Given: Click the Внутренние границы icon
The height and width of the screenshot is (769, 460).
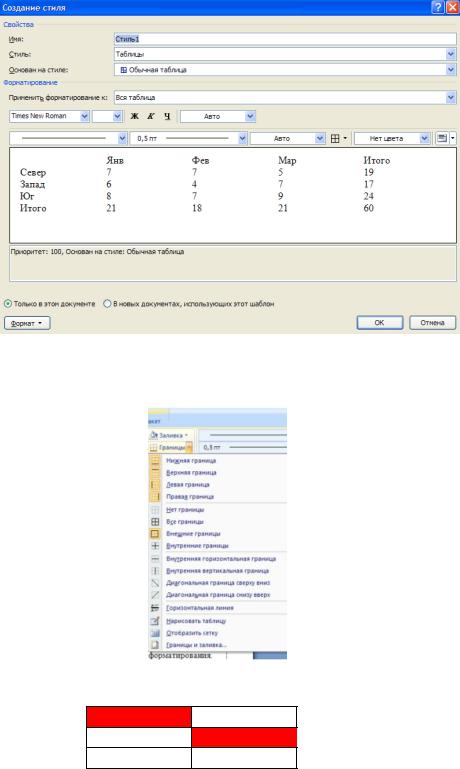Looking at the screenshot, I should [x=155, y=546].
